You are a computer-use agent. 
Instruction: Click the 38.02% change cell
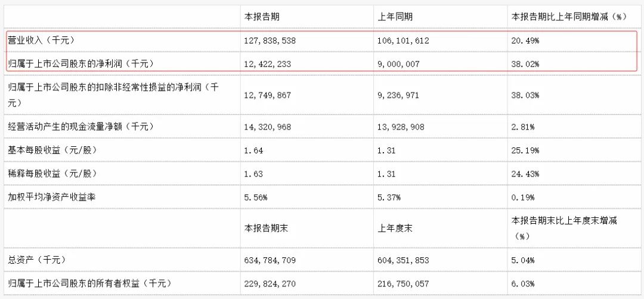click(x=525, y=64)
